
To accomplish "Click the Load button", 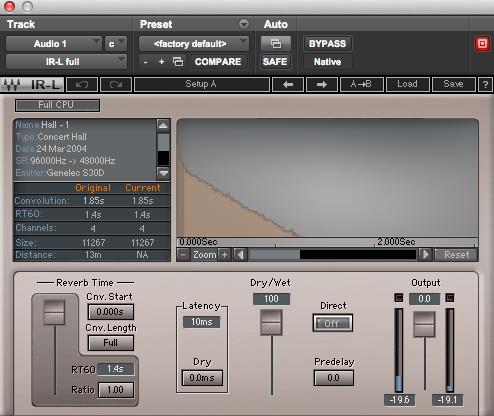I will click(x=407, y=84).
